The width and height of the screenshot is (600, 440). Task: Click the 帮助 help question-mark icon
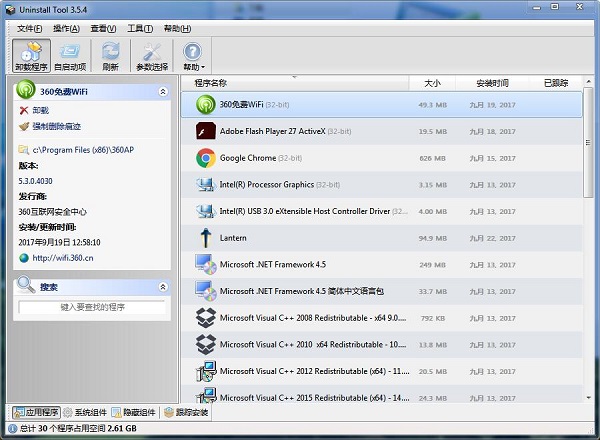192,52
